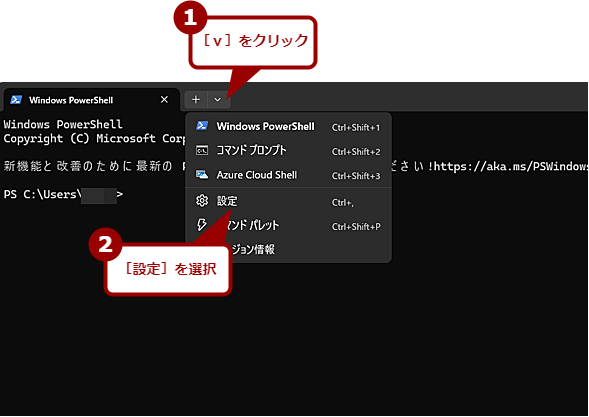The height and width of the screenshot is (417, 589).
Task: Open 設定 from the dropdown menu
Action: click(x=288, y=201)
